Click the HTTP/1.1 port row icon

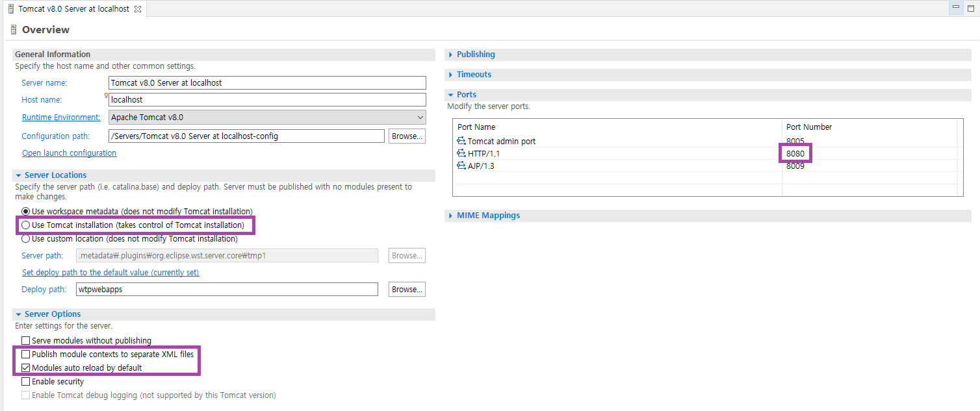click(x=461, y=153)
